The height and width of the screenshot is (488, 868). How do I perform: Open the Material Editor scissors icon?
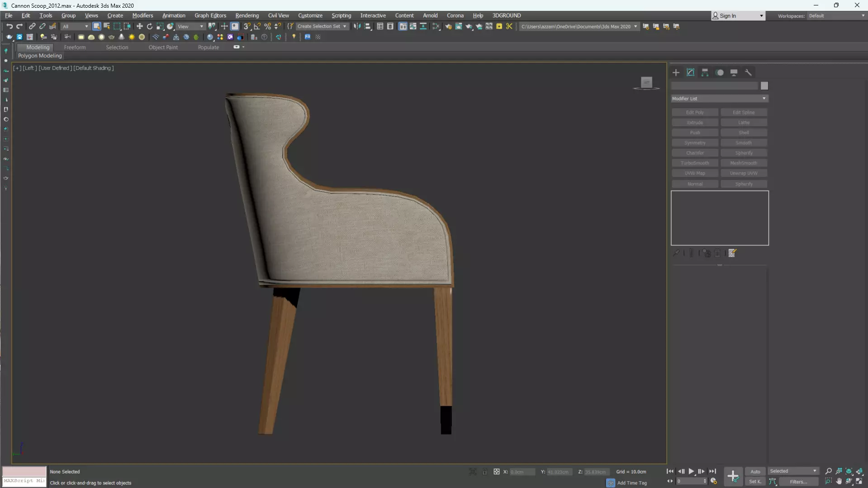point(509,26)
